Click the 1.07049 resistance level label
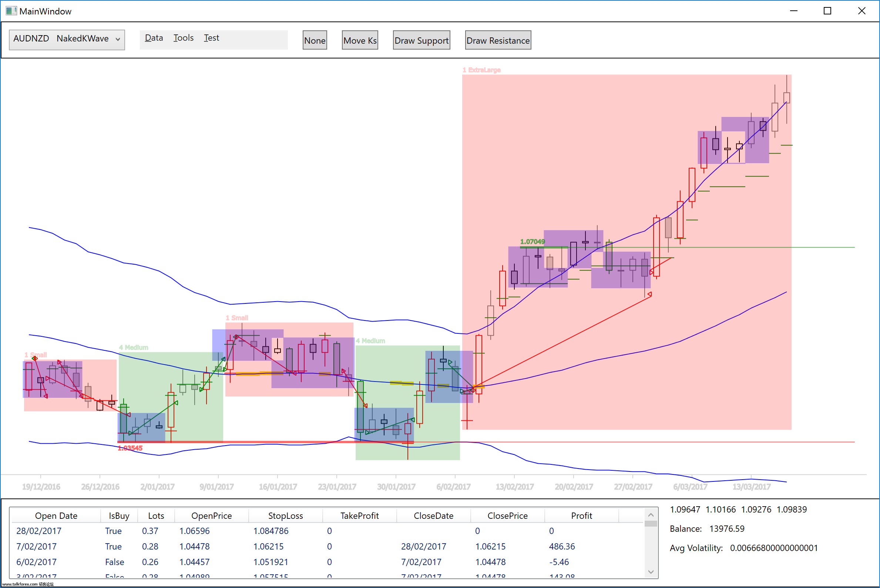The width and height of the screenshot is (880, 588). click(x=533, y=242)
